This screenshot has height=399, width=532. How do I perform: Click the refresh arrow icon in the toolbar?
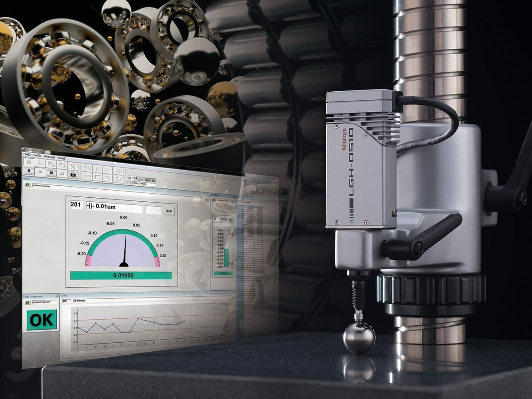click(62, 175)
